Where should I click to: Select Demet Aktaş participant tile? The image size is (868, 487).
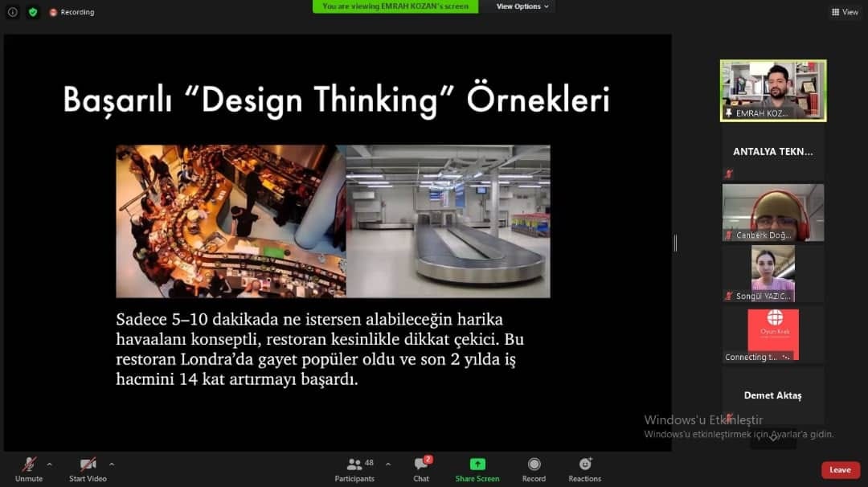tap(772, 395)
